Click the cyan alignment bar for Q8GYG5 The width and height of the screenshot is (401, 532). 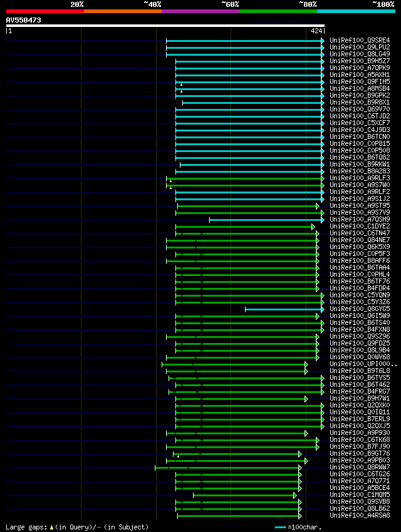coord(284,309)
